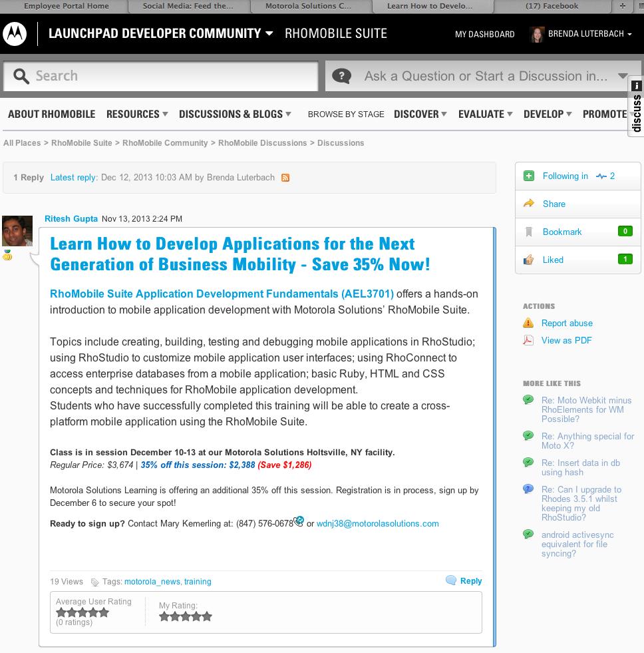
Task: Click View as PDF link
Action: [566, 340]
